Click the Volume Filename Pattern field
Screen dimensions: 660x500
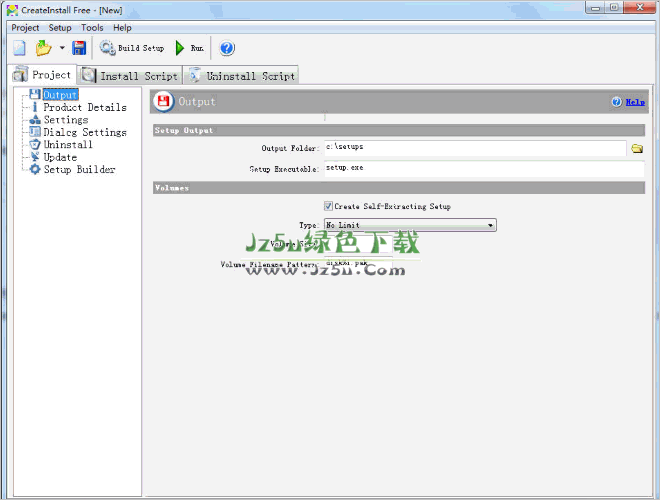(x=358, y=263)
